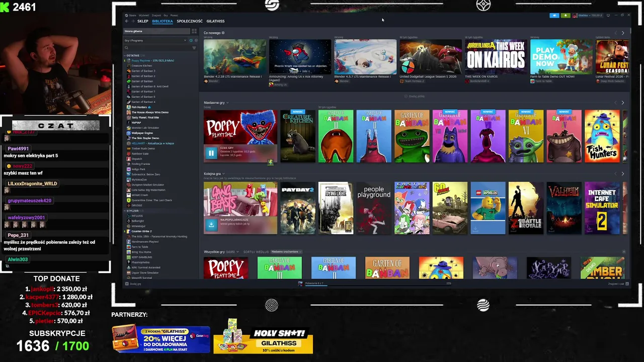Open the Dying Light cover

click(336, 208)
